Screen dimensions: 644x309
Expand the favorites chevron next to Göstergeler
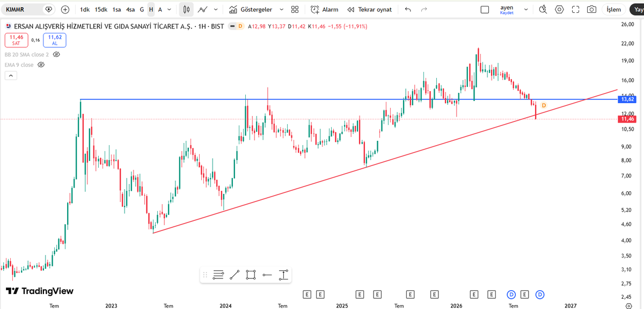coord(282,9)
